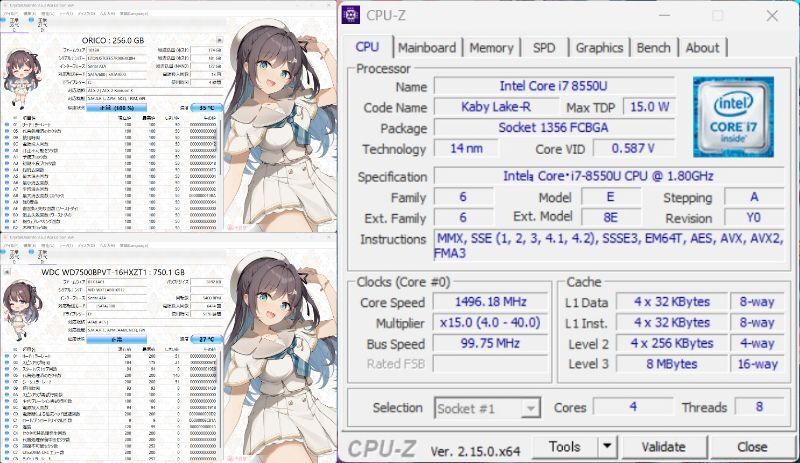Image resolution: width=800 pixels, height=463 pixels.
Task: Click status icon of attribute 0C in ORICO window
Action: (7, 144)
